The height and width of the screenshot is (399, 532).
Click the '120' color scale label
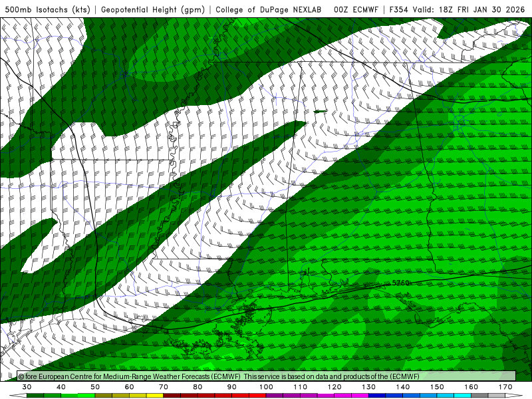tap(334, 387)
